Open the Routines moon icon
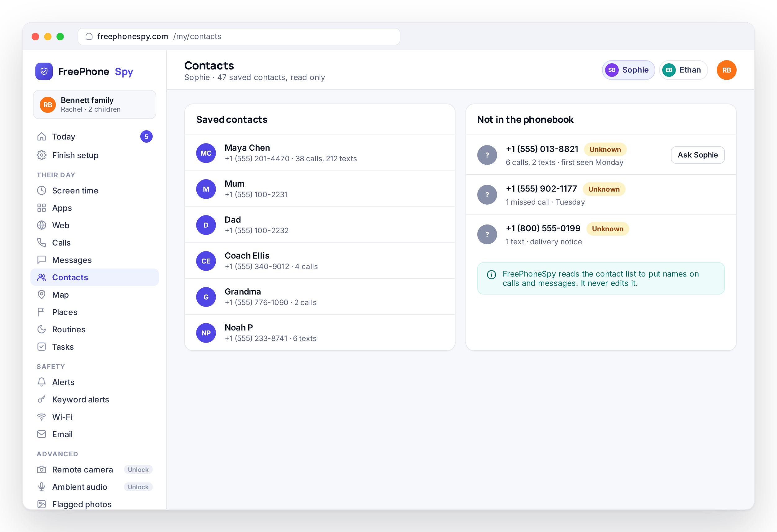This screenshot has height=532, width=777. pos(42,330)
